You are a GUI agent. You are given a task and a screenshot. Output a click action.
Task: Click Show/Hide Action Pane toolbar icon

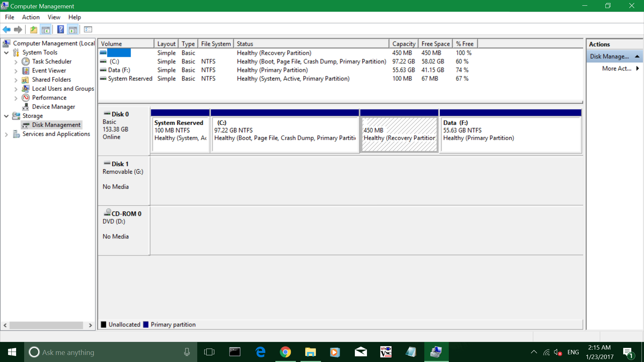pos(73,29)
